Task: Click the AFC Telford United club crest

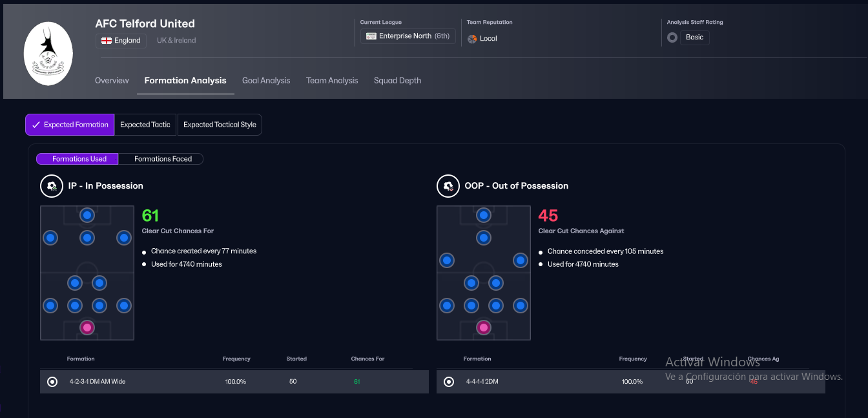Action: pos(48,54)
